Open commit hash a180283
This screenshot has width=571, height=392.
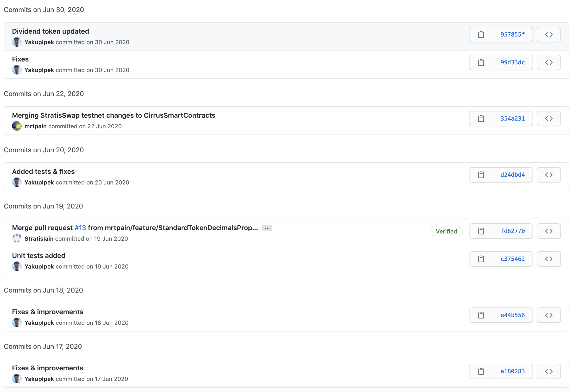[x=512, y=371]
